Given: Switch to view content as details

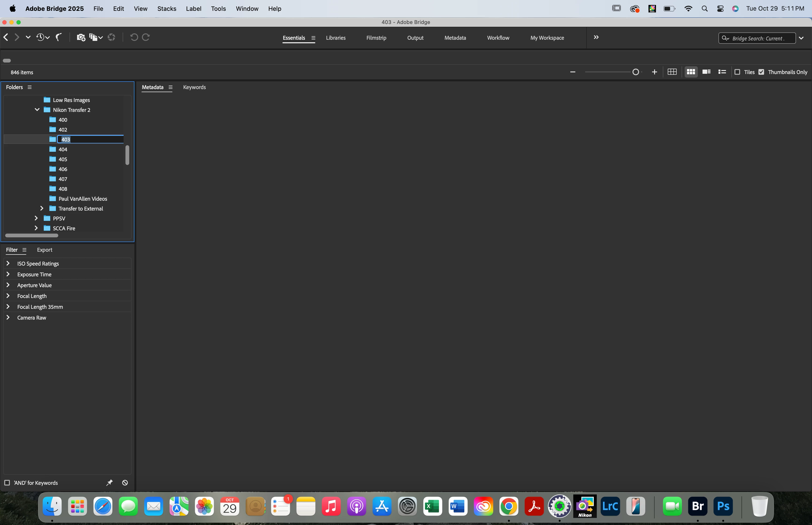Looking at the screenshot, I should coord(706,72).
